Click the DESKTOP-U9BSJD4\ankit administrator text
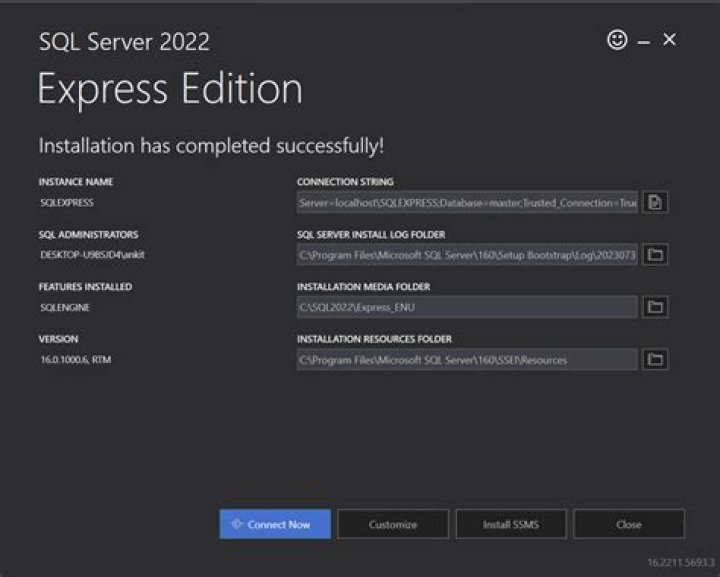 pyautogui.click(x=92, y=255)
